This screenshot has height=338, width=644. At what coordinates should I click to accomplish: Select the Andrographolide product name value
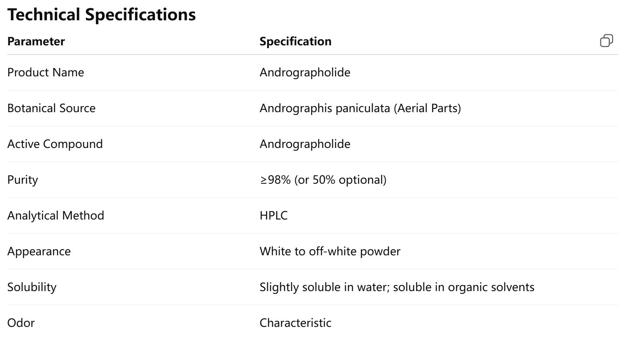(x=305, y=72)
